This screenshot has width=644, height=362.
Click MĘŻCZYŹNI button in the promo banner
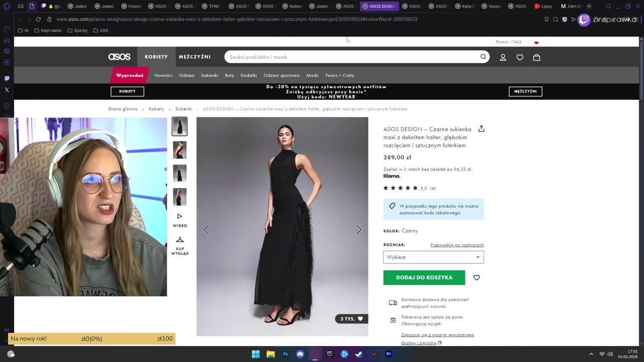[525, 91]
